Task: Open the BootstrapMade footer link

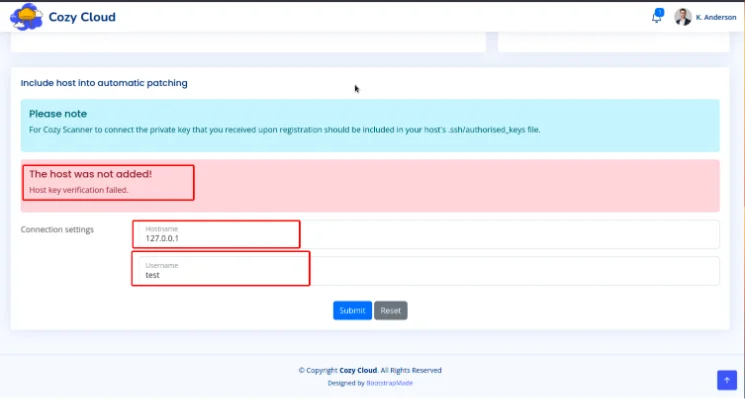Action: (x=389, y=382)
